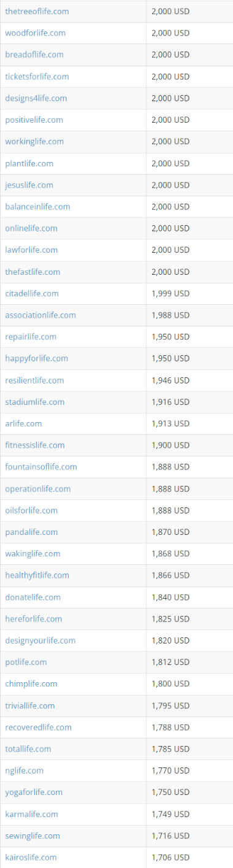Select recoveredlife.com domain link
Viewport: 233px width, 868px height.
click(38, 727)
